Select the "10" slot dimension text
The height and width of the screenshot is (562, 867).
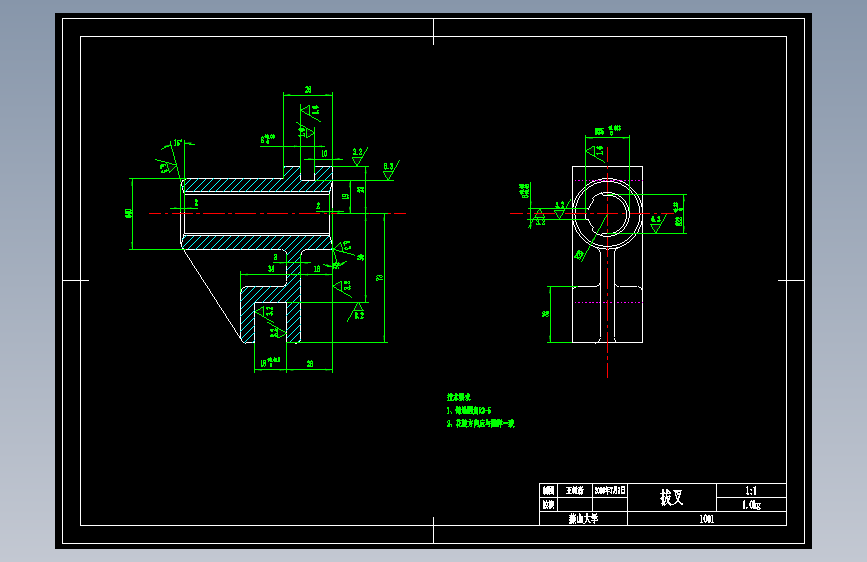324,154
